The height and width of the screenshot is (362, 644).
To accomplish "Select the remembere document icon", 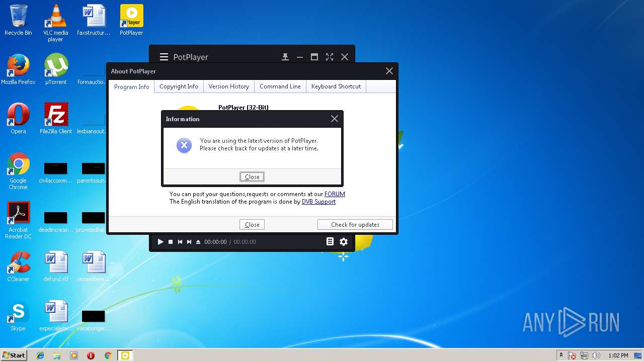I will pos(94,266).
